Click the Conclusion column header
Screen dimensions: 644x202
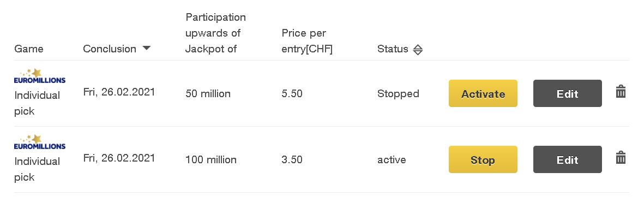(x=109, y=49)
